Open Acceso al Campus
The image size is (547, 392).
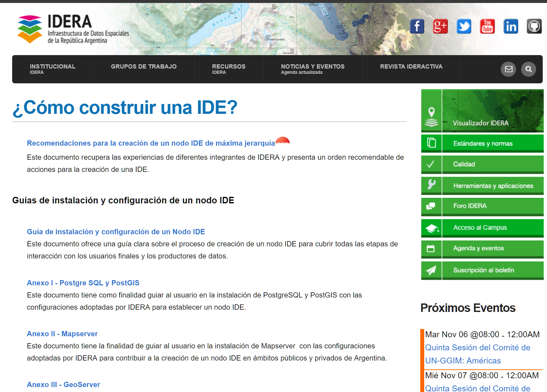point(482,228)
